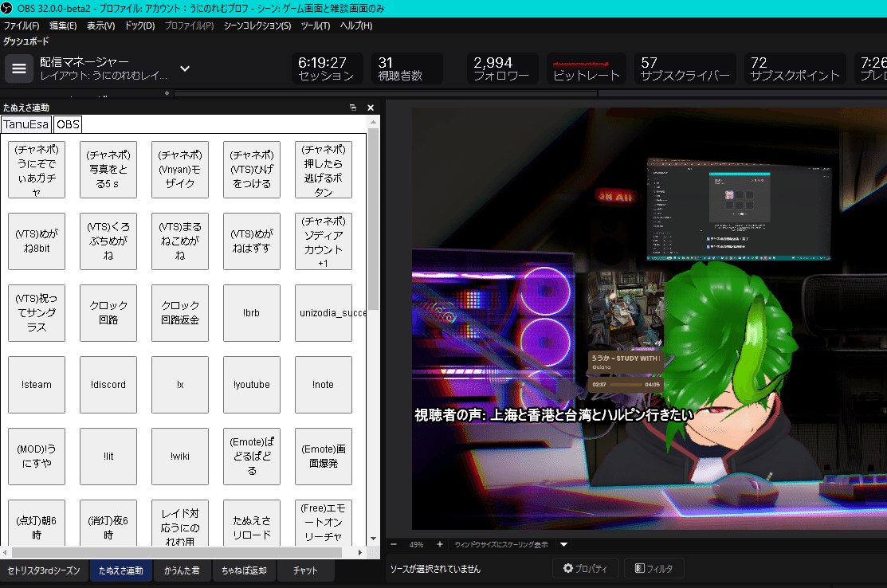This screenshot has width=887, height=588.
Task: Click the (点灯)朝6時 button
Action: (x=37, y=523)
